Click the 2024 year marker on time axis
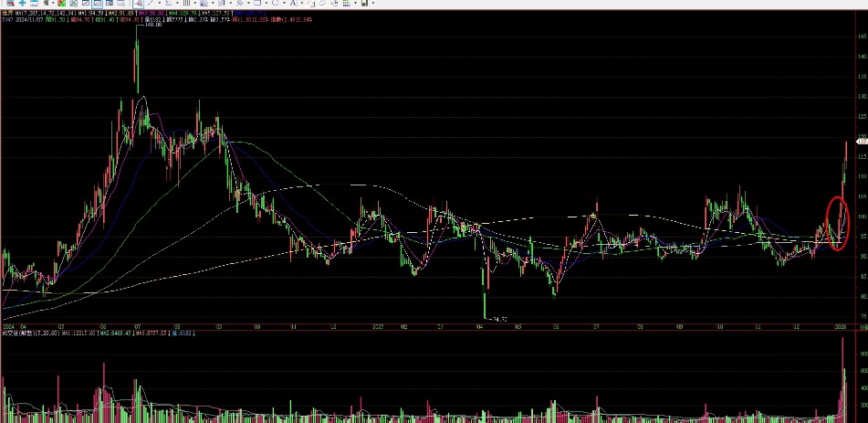The height and width of the screenshot is (423, 868). (9, 326)
